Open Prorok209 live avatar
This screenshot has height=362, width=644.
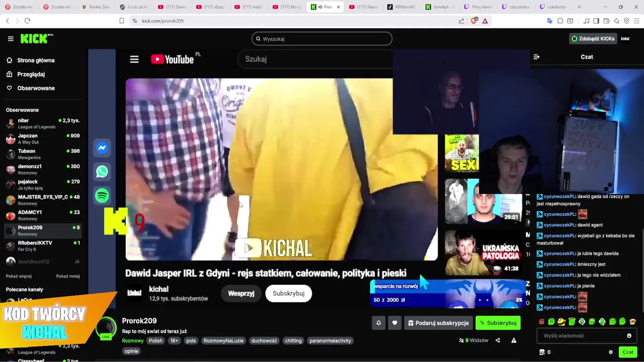point(106,328)
